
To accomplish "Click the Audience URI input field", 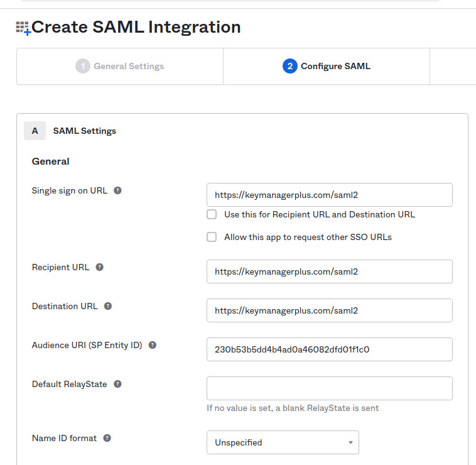I will (329, 349).
